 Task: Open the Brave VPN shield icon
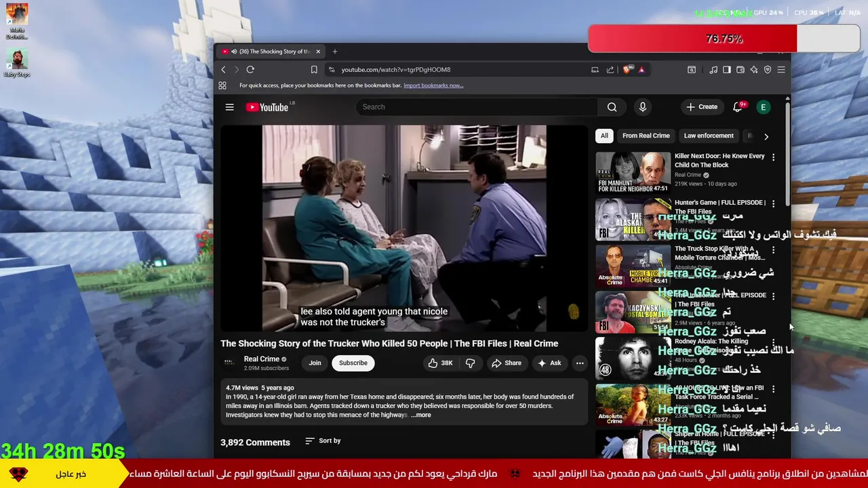pyautogui.click(x=768, y=70)
